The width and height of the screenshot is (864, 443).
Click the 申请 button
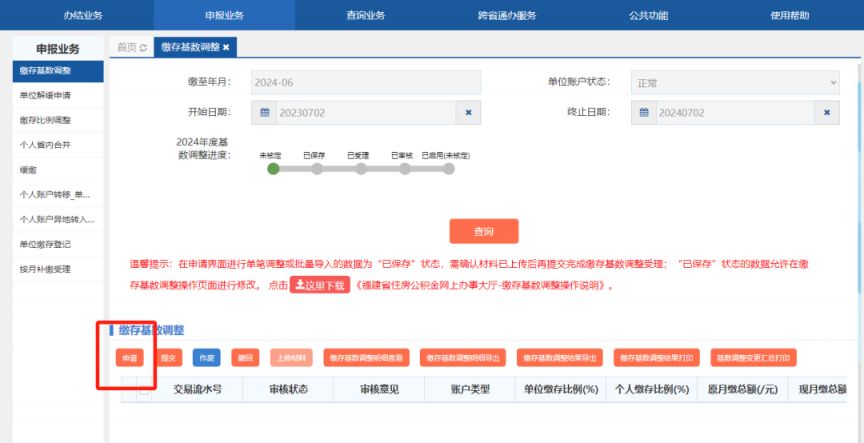[x=130, y=357]
